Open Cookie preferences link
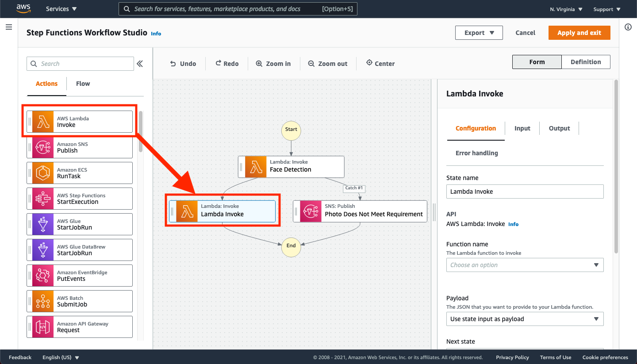Viewport: 637px width, 364px height. pyautogui.click(x=605, y=357)
